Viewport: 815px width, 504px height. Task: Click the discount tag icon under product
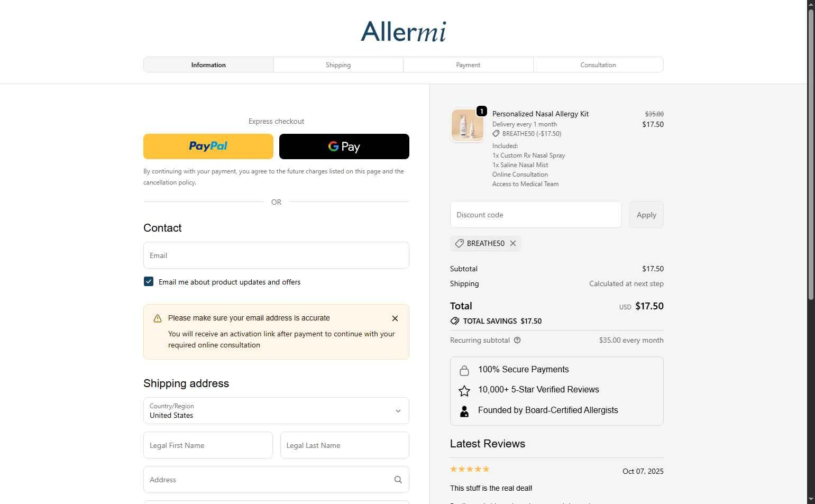point(496,134)
